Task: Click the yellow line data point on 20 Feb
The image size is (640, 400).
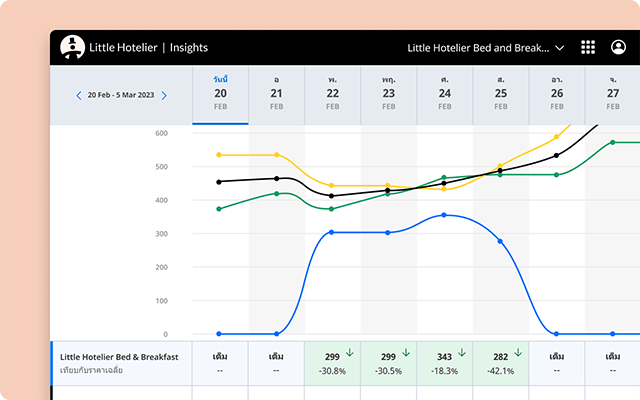Action: point(220,155)
